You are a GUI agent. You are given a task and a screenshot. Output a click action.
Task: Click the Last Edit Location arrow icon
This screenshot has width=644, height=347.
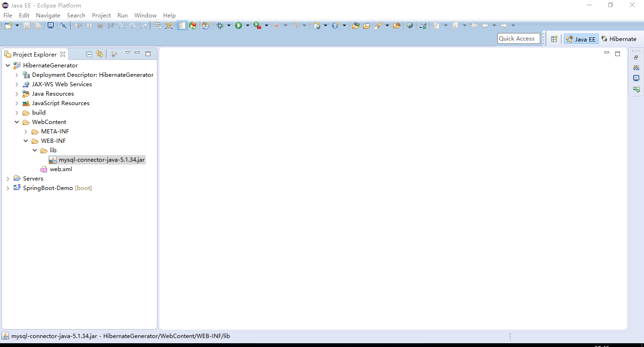tap(474, 25)
